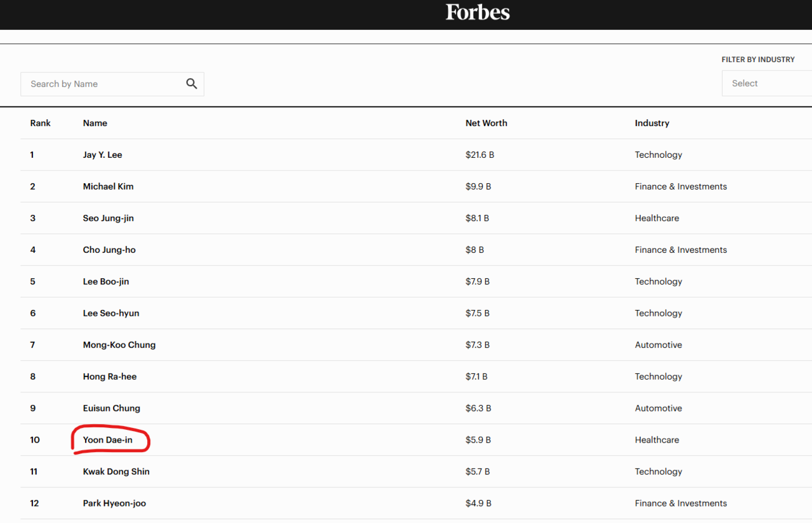Sort by the Net Worth column header
This screenshot has width=812, height=523.
click(x=486, y=123)
